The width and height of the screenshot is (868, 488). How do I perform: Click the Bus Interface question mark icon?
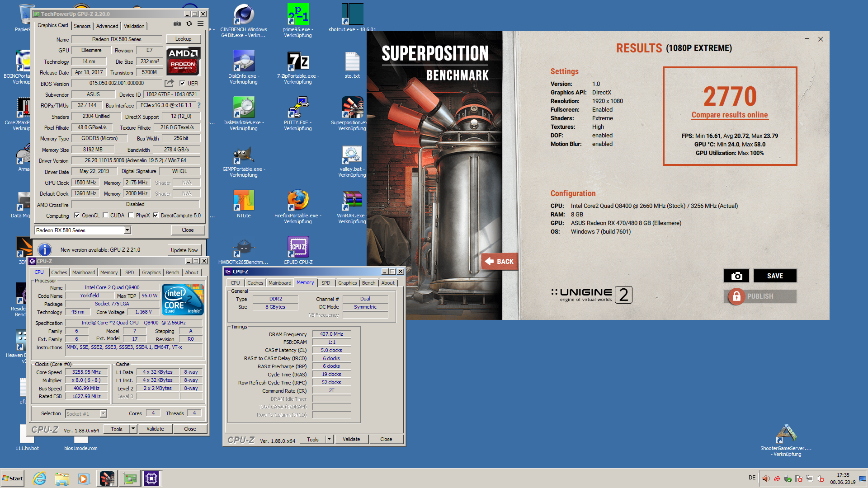point(198,105)
